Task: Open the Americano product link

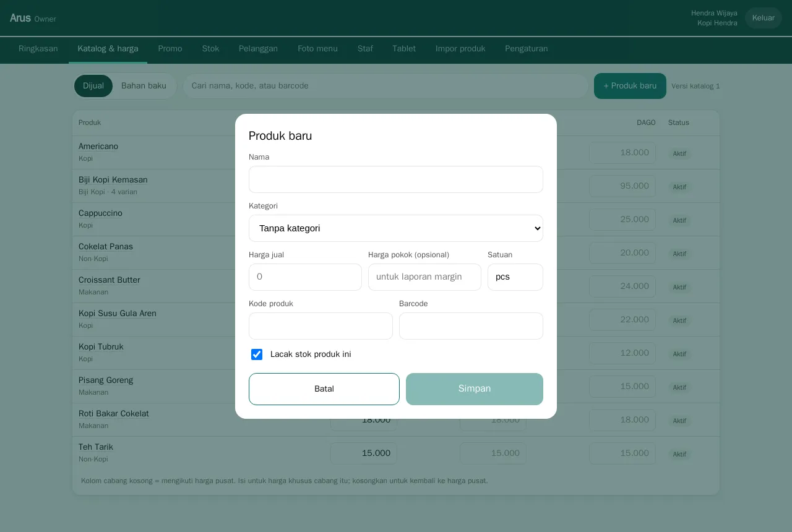Action: point(98,147)
